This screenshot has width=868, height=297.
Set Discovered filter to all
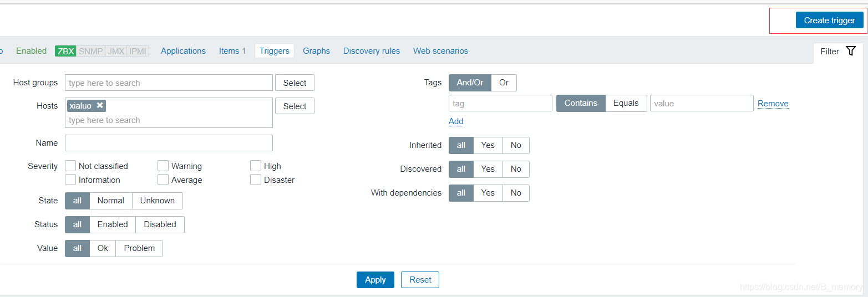pyautogui.click(x=461, y=169)
